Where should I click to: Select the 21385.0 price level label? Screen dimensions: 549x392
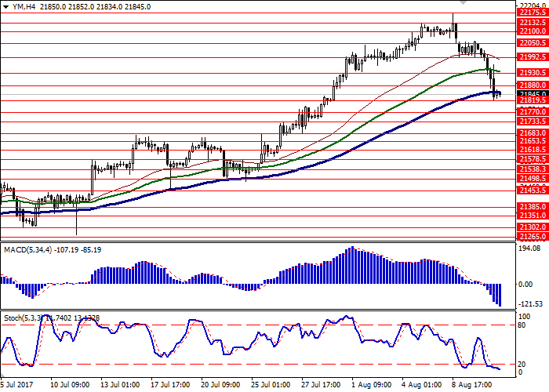coord(533,206)
